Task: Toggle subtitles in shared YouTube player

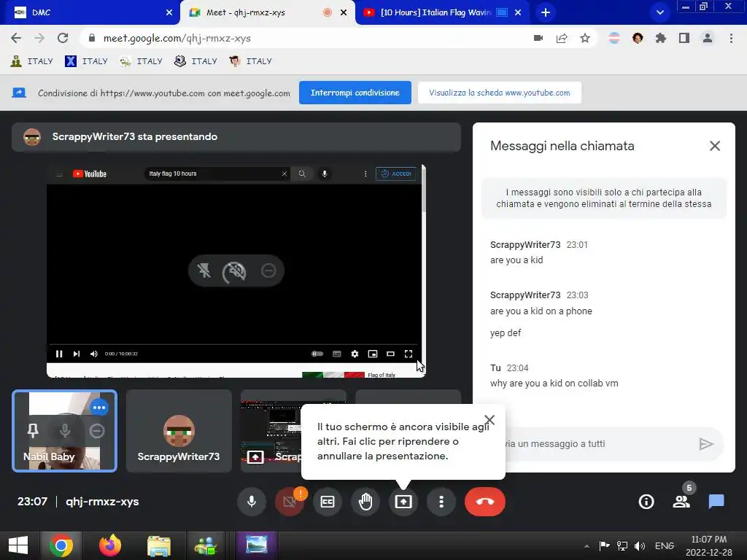Action: click(337, 354)
